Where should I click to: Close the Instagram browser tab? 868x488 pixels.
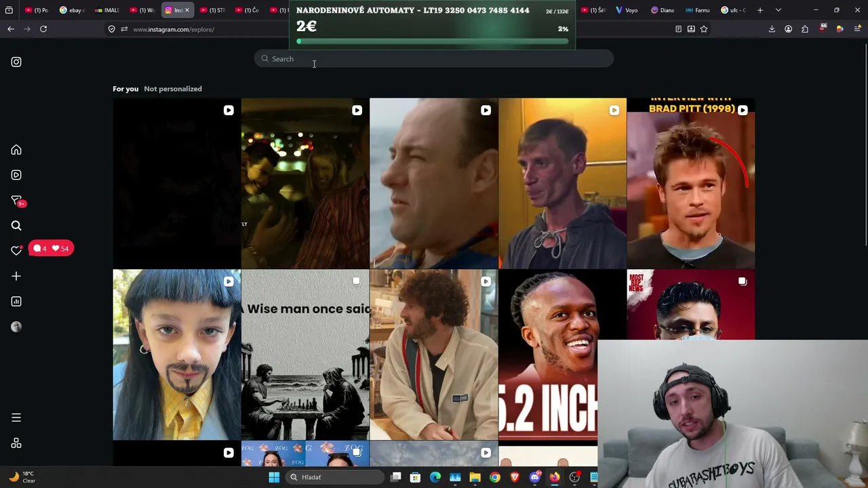point(187,10)
